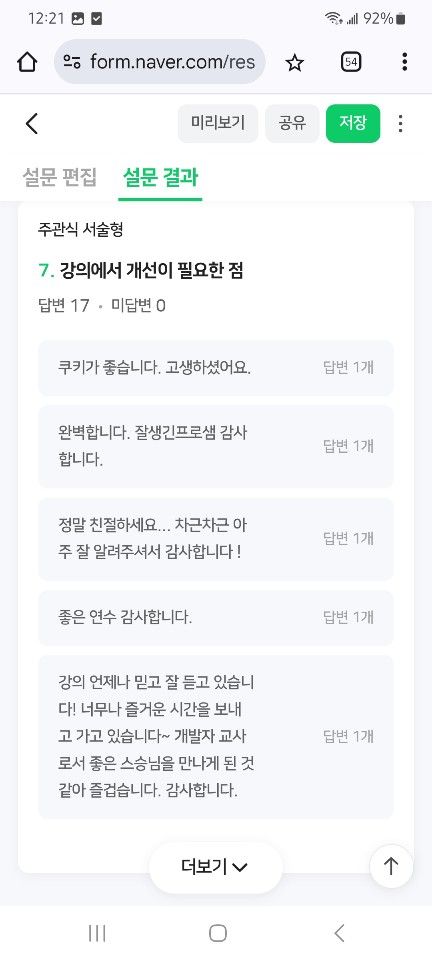Click the 공유 button
Screen dimensions: 432x960
[292, 123]
